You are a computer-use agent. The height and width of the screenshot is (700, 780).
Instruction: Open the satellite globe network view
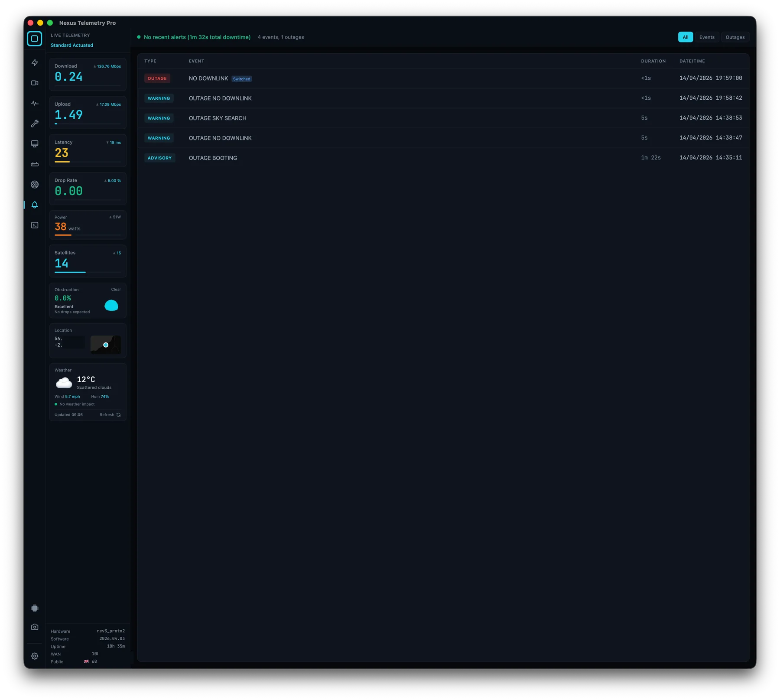coord(35,184)
